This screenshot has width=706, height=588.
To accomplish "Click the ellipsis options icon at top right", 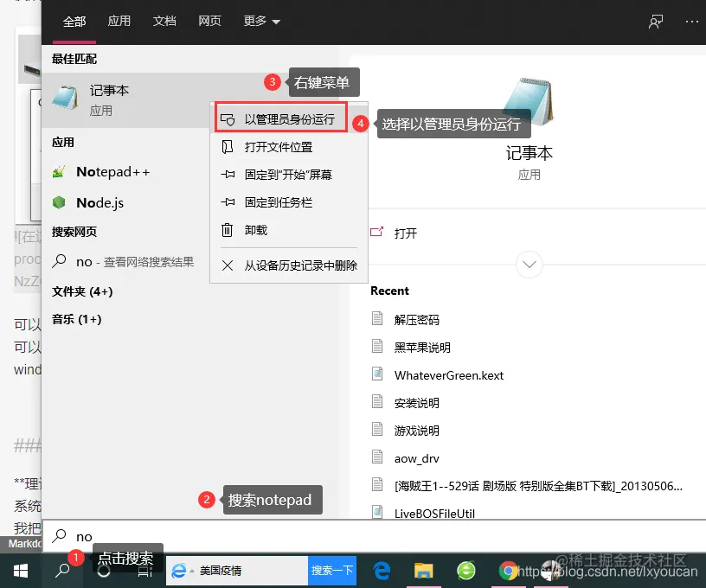I will click(692, 22).
